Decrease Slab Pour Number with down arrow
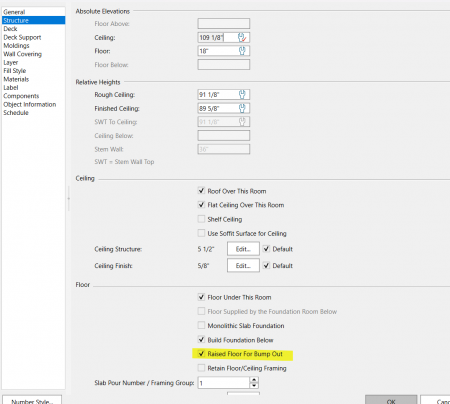 click(254, 386)
